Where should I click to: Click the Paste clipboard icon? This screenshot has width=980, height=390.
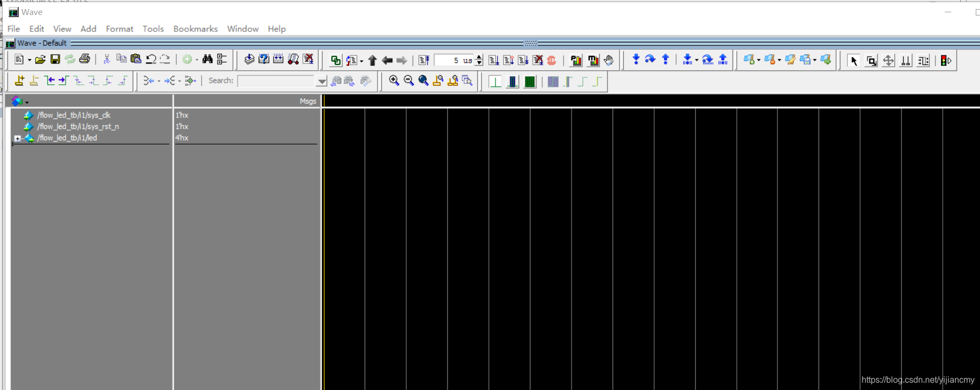(136, 59)
